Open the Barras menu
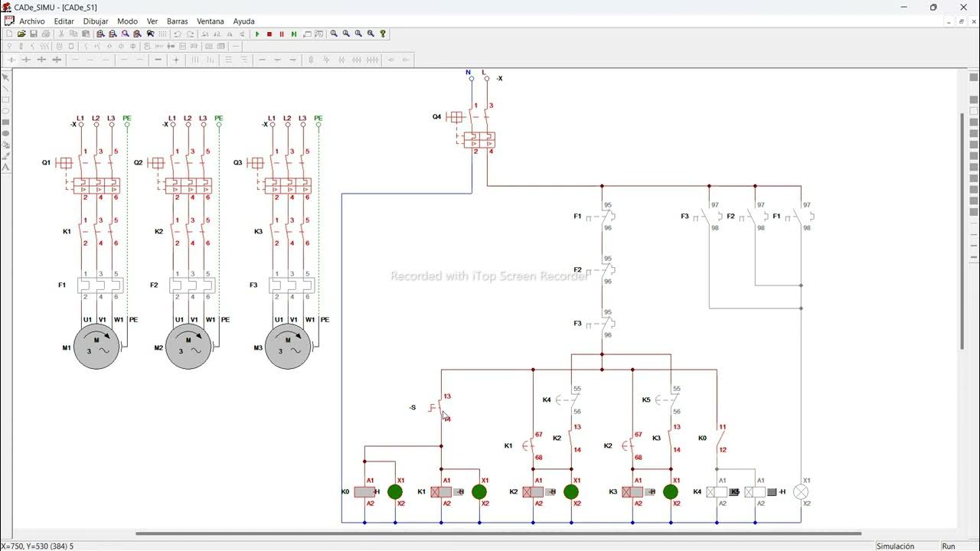Image resolution: width=980 pixels, height=551 pixels. click(x=177, y=21)
